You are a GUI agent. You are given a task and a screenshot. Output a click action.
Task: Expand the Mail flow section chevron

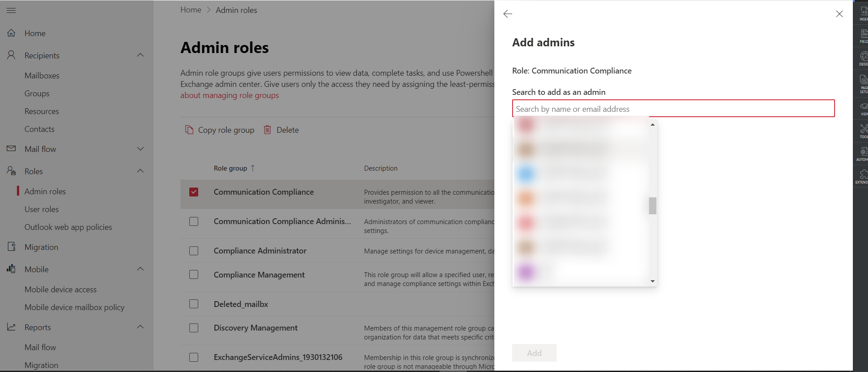pos(140,149)
